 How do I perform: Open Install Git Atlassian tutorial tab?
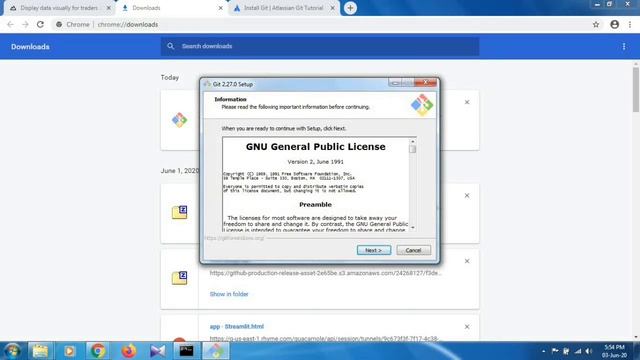point(283,8)
